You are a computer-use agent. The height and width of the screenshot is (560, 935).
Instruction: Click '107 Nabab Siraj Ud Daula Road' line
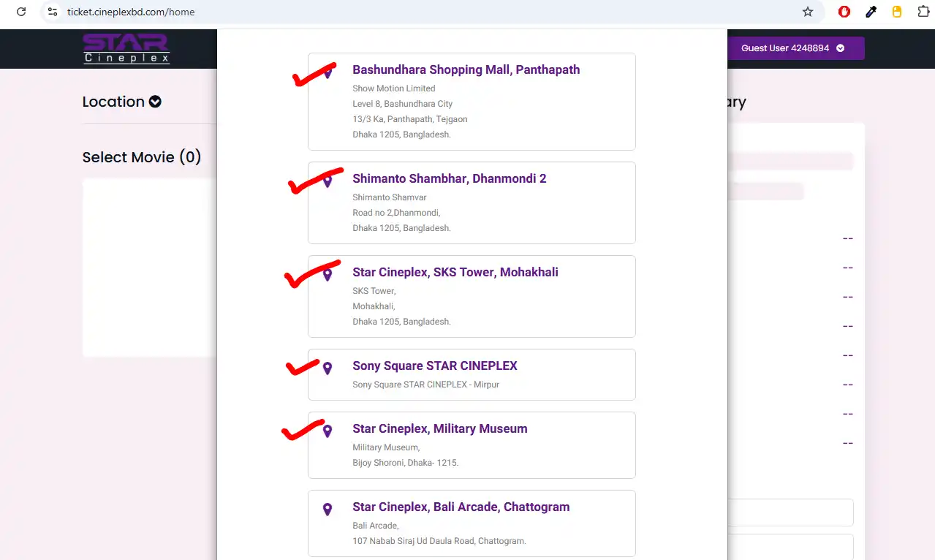point(439,541)
